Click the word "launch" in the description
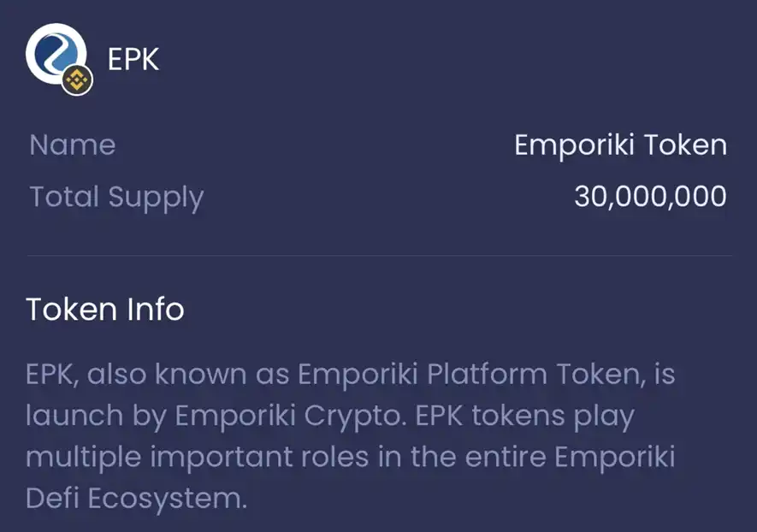Screen dimensions: 757x532 (x=72, y=416)
